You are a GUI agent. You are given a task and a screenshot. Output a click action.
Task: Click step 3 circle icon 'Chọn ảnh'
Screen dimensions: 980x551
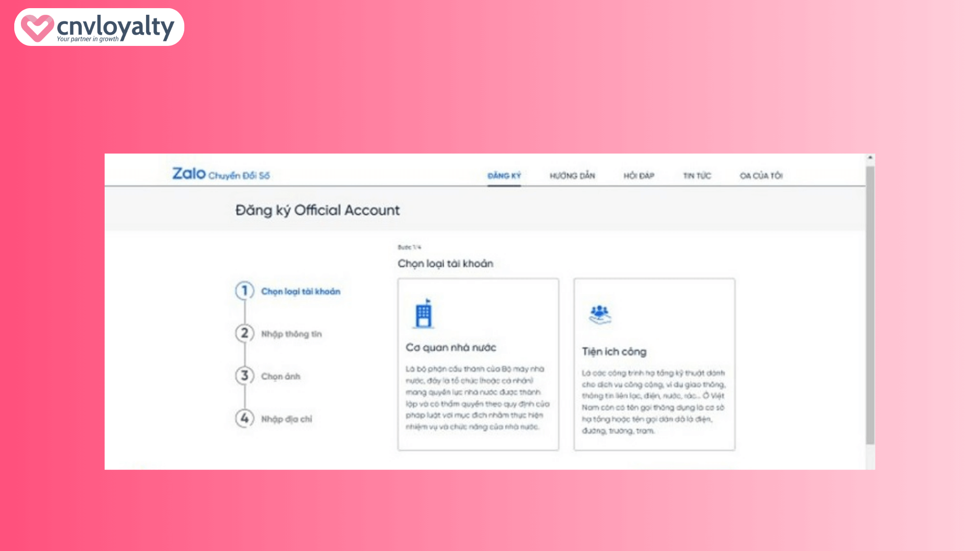[245, 376]
